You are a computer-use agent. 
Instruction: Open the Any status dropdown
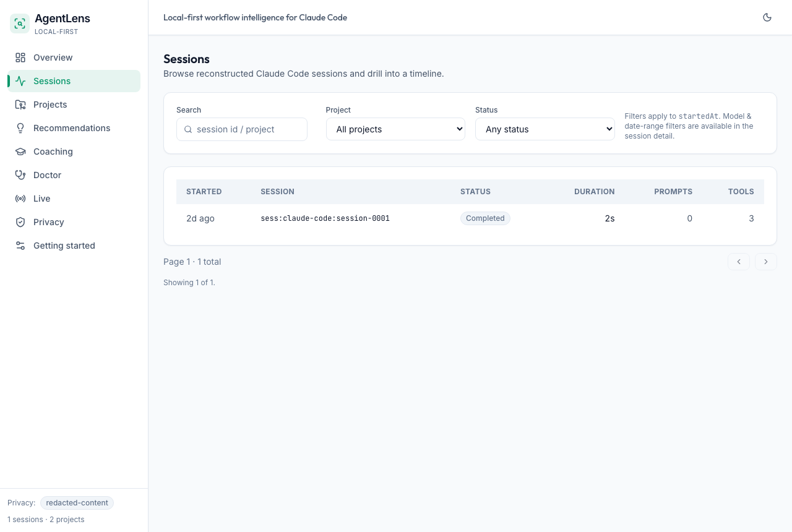pos(545,129)
